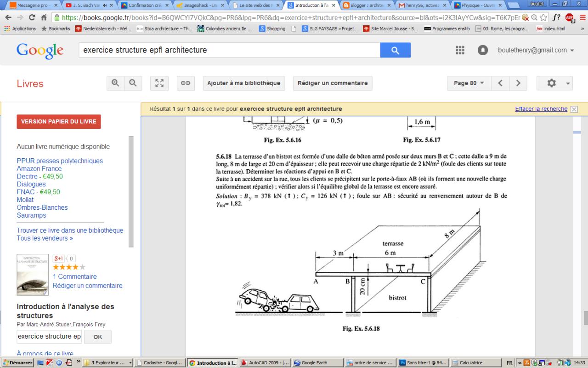Open the Stoa architecture bookmark
Viewport: 588px width, 368px height.
pos(164,29)
